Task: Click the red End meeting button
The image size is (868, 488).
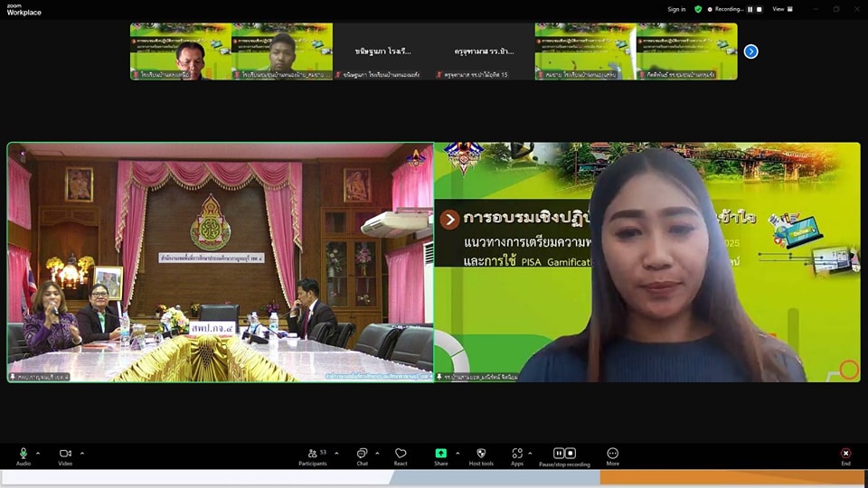Action: [846, 453]
